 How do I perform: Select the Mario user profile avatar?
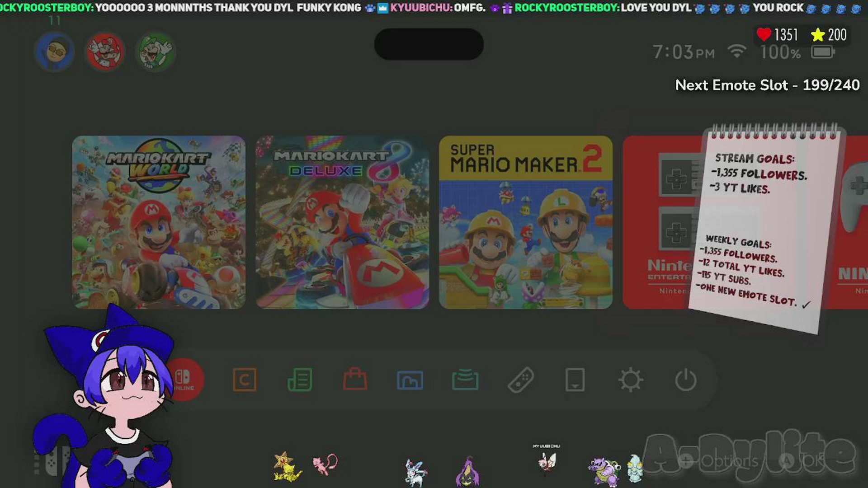click(105, 52)
